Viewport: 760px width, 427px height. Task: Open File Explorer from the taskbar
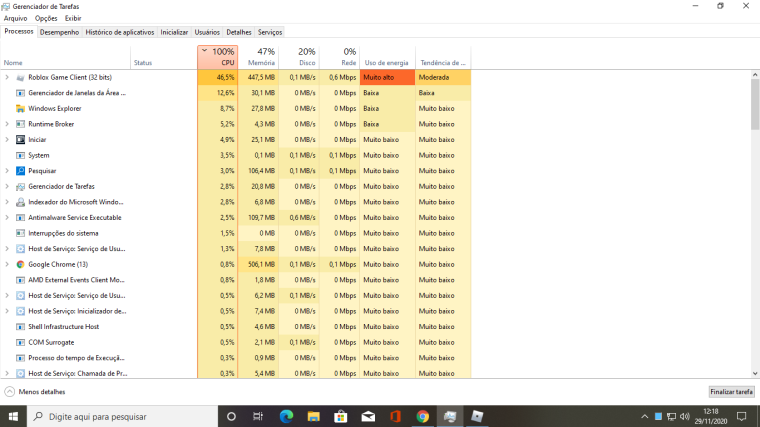coord(314,416)
